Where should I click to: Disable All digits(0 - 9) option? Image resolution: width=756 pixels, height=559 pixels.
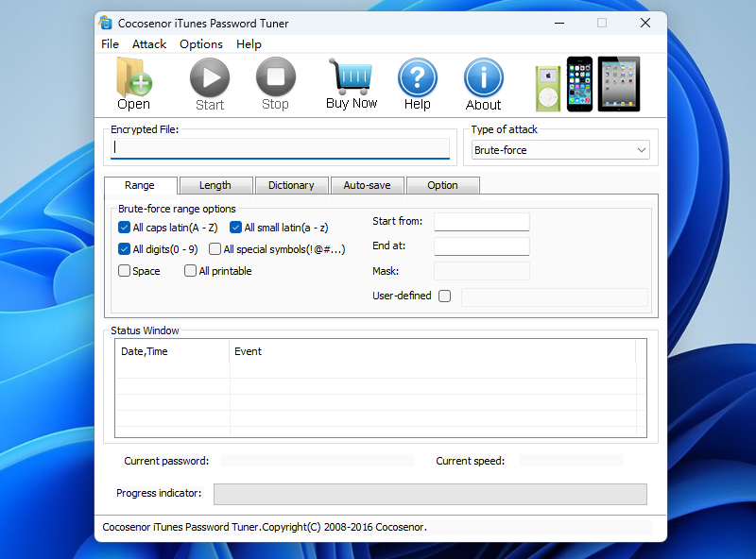125,248
